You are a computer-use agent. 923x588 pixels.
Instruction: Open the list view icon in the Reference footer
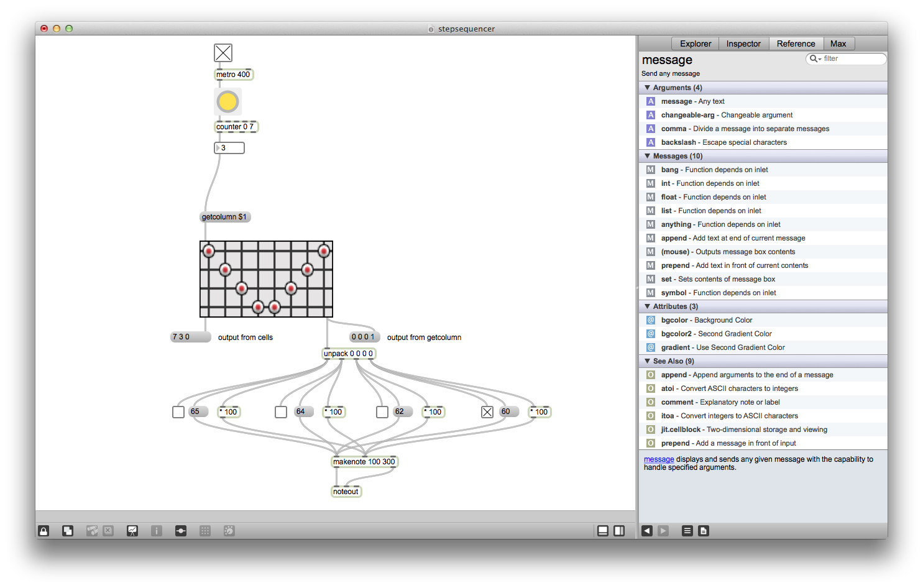[687, 530]
